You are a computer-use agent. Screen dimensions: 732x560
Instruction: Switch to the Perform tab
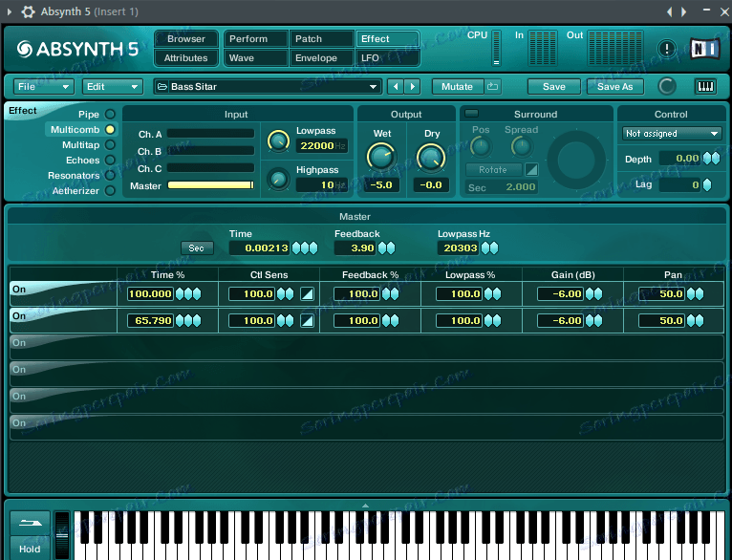tap(256, 39)
